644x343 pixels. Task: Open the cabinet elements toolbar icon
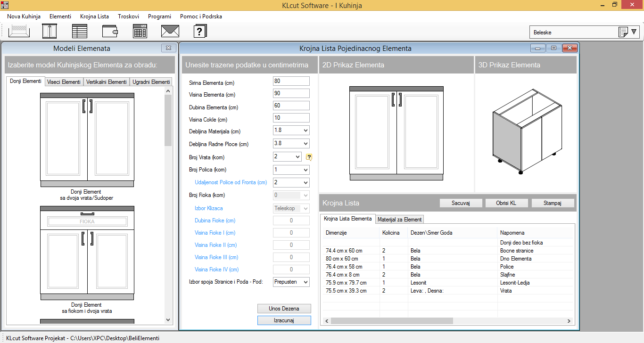pyautogui.click(x=49, y=31)
